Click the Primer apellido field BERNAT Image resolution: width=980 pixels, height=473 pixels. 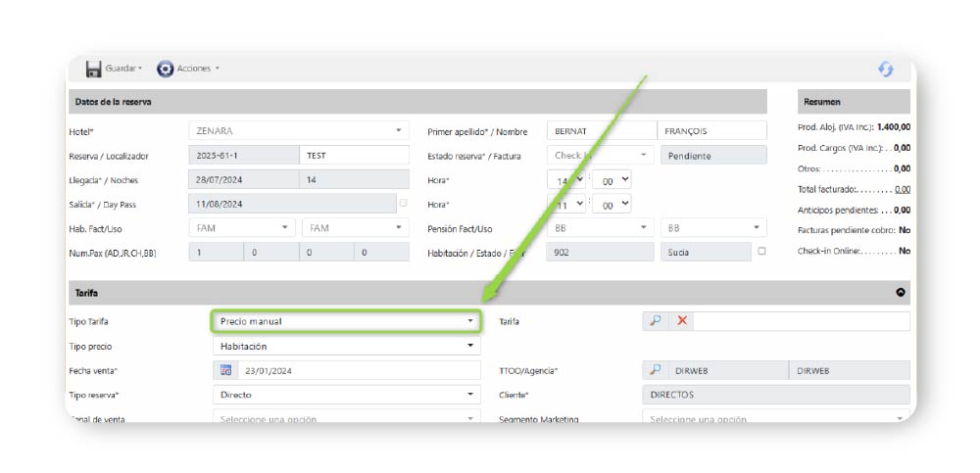601,130
